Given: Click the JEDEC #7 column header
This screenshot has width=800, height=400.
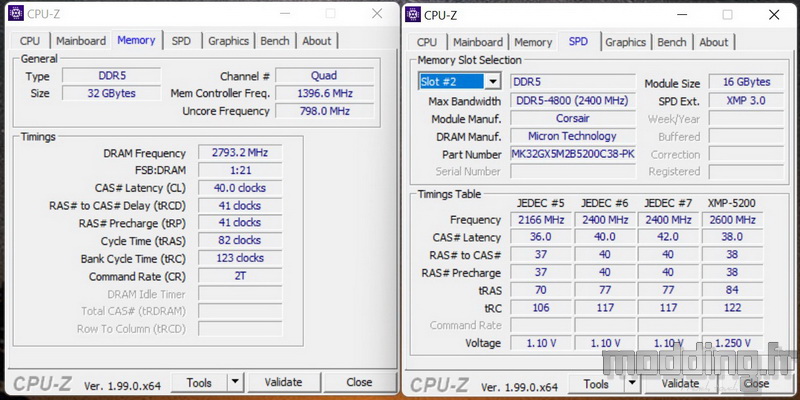Looking at the screenshot, I should pos(668,203).
